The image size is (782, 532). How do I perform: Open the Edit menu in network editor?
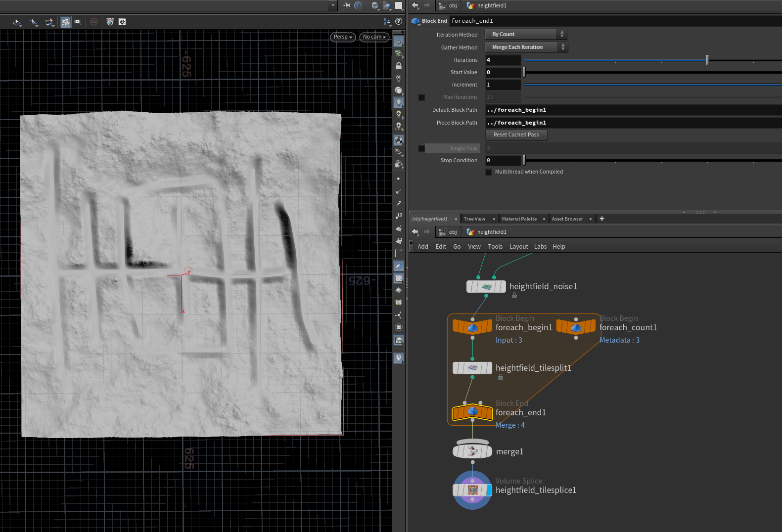[441, 247]
